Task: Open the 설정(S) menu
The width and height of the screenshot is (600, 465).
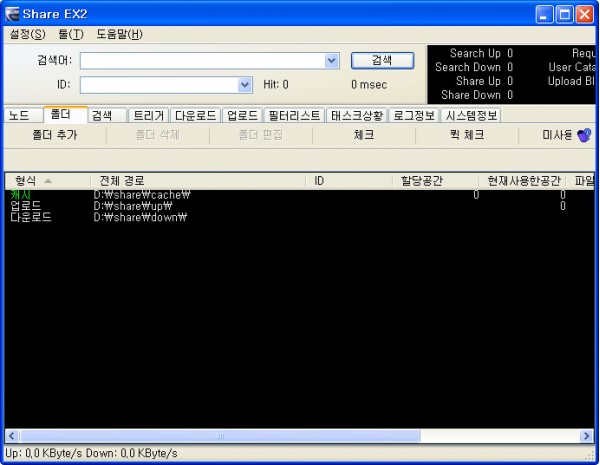Action: coord(28,34)
